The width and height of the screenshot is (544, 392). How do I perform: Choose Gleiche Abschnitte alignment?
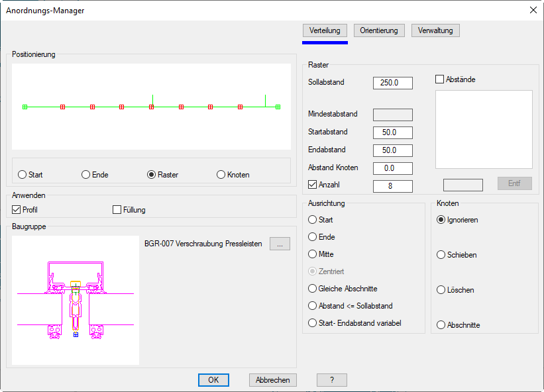pos(313,289)
